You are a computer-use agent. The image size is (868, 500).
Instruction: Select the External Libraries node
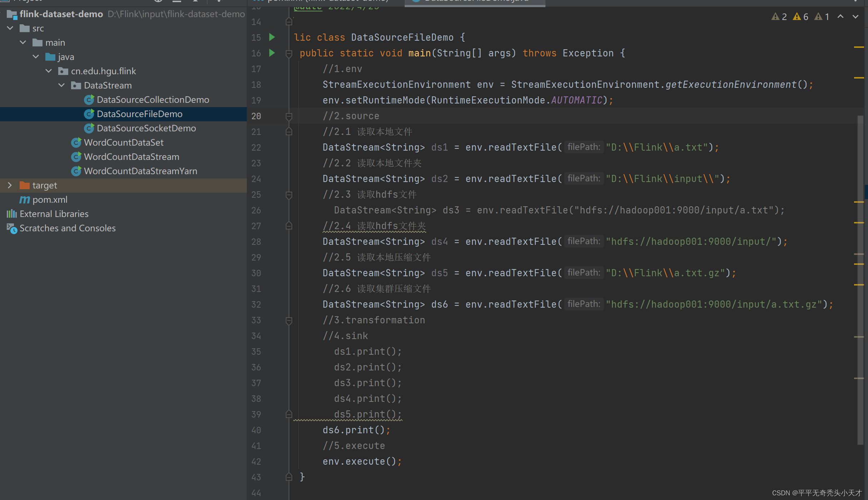[54, 213]
